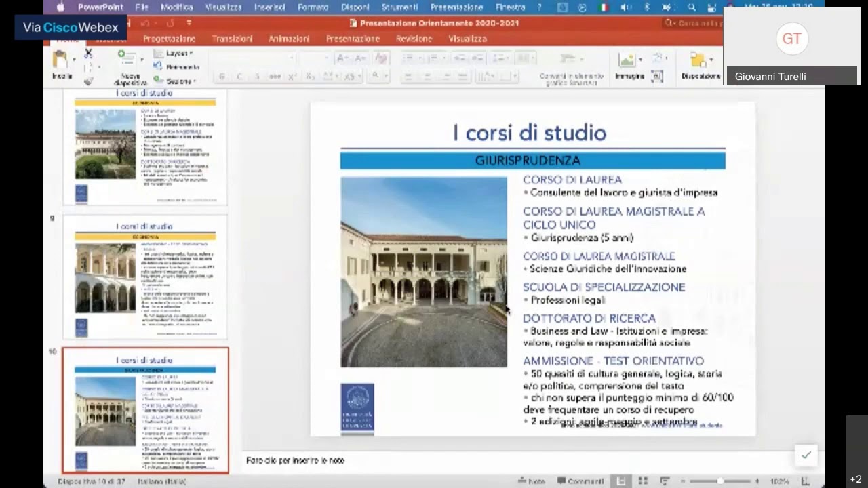Toggle subscript formatting
This screenshot has width=868, height=488.
(x=310, y=77)
